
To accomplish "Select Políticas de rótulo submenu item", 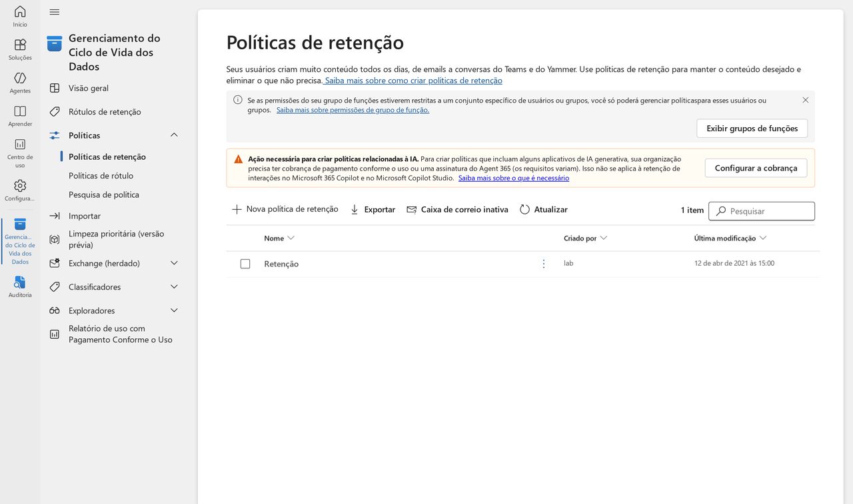I will pos(101,176).
